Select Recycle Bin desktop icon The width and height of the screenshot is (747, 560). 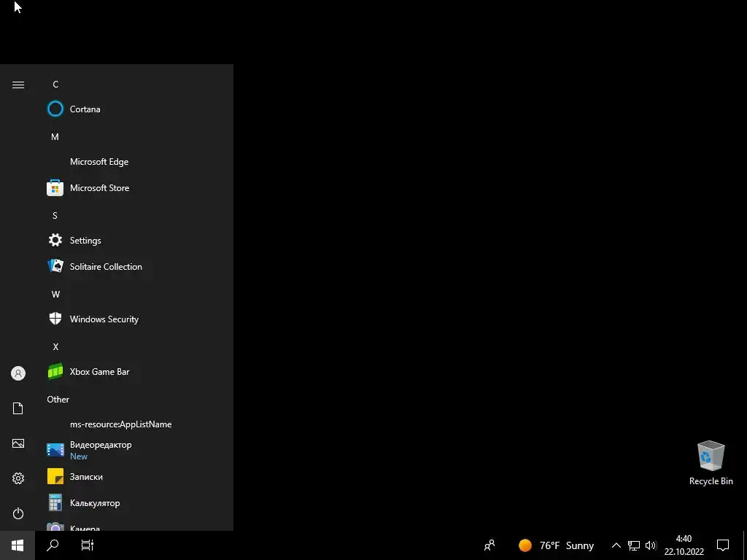(x=711, y=463)
